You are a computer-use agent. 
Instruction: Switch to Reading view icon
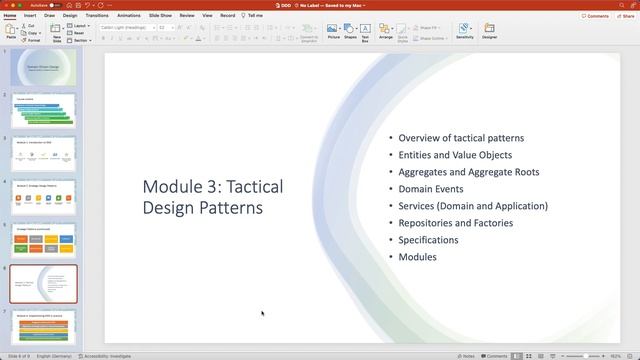tap(541, 356)
